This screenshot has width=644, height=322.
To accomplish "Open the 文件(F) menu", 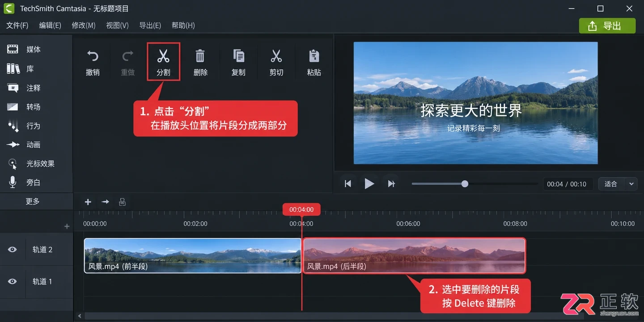I will (17, 25).
